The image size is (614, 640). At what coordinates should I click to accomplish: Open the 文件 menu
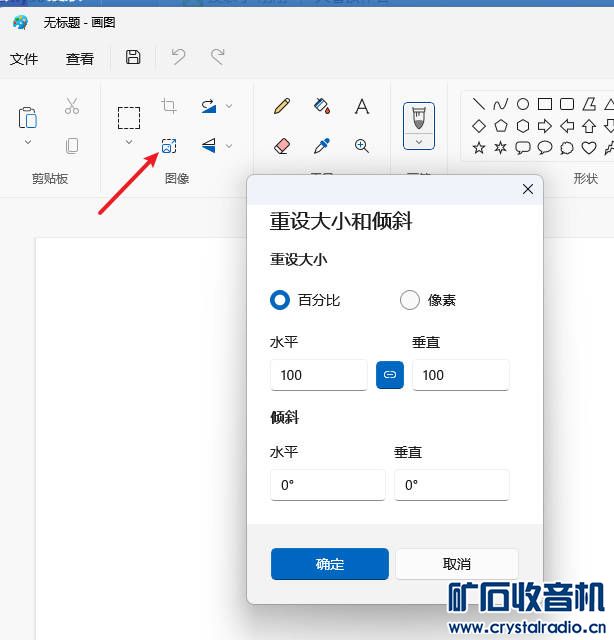24,59
